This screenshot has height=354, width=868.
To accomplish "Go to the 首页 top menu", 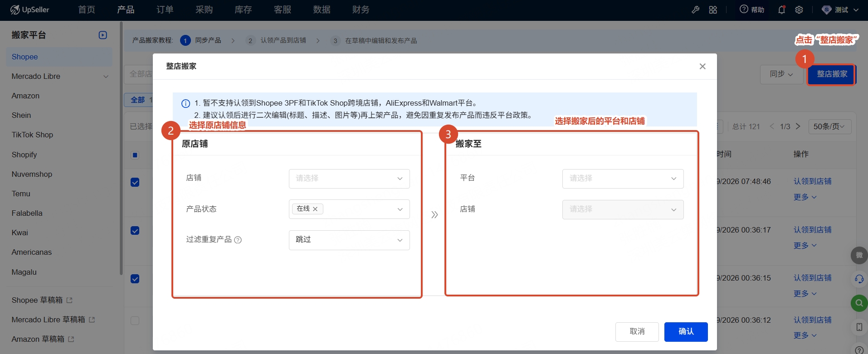I will pos(87,10).
